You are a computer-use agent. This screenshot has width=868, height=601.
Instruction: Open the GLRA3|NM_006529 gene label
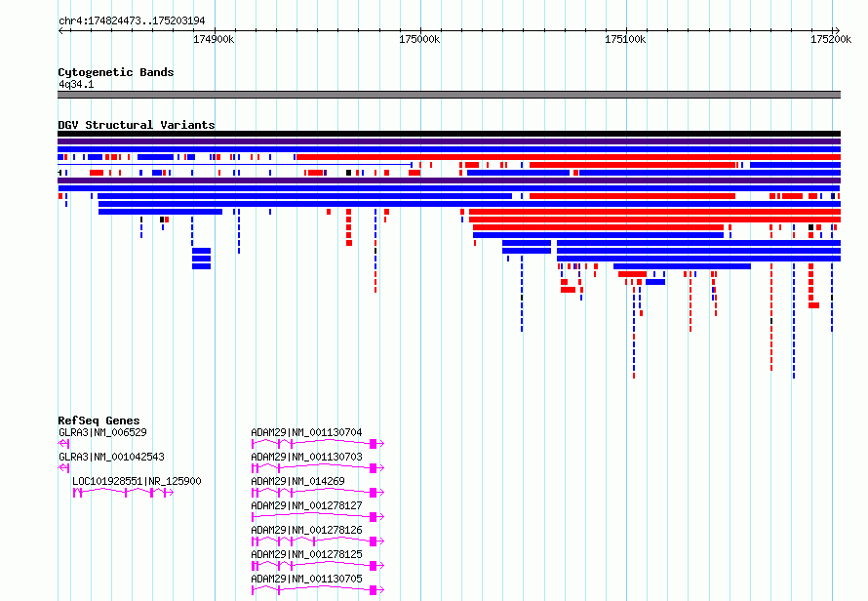click(x=102, y=432)
